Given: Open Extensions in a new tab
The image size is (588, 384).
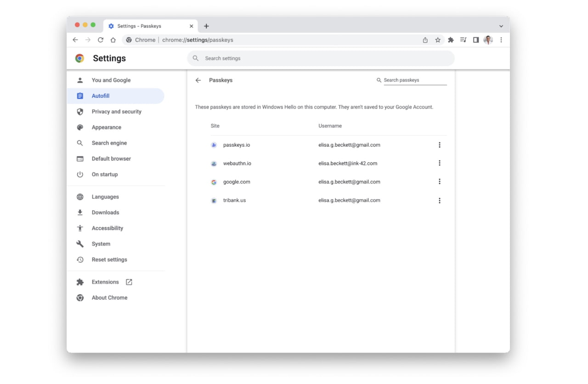Looking at the screenshot, I should point(105,282).
